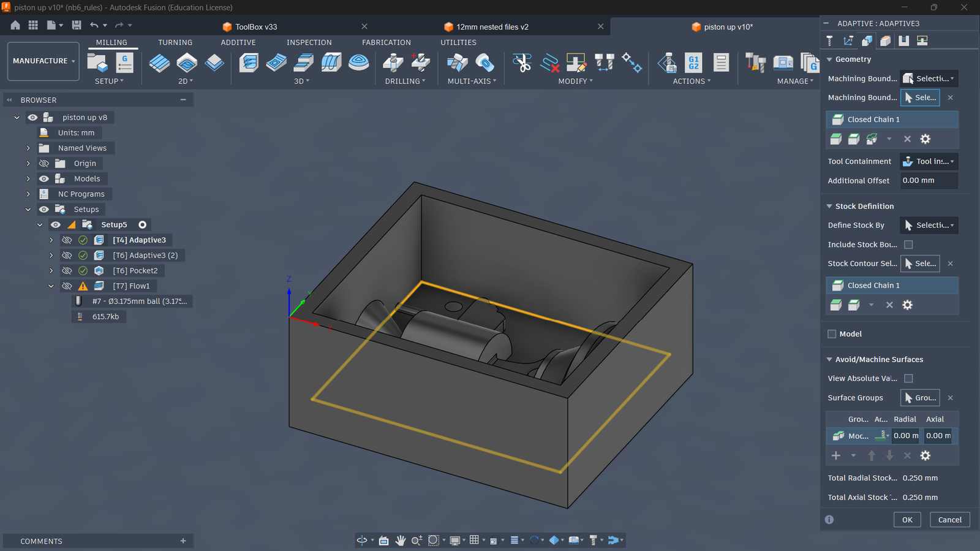Open machining boundary Closed Chain 1 settings gear
Image resolution: width=980 pixels, height=551 pixels.
(925, 139)
